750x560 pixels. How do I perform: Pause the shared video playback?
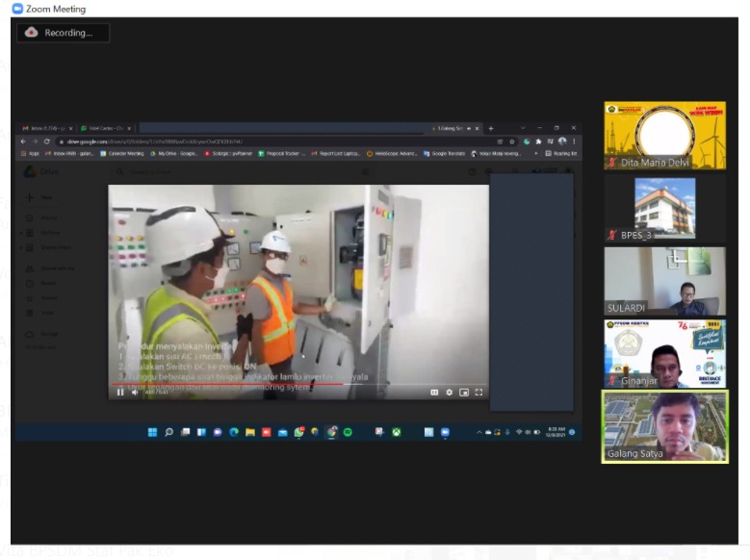click(x=120, y=393)
